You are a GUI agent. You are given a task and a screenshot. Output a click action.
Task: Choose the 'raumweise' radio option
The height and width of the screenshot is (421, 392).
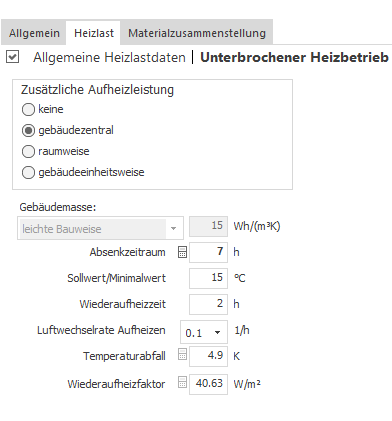(x=28, y=151)
